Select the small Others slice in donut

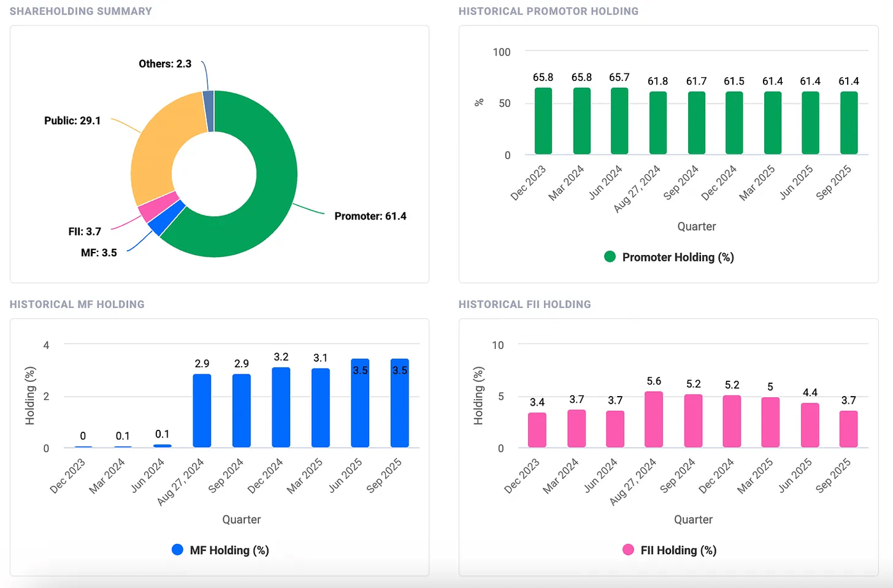tap(208, 111)
